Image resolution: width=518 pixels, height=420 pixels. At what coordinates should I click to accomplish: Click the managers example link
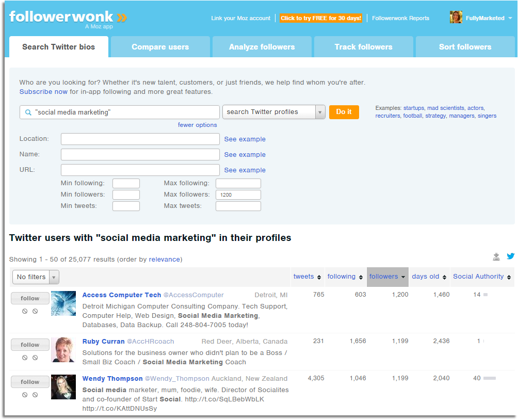click(462, 116)
